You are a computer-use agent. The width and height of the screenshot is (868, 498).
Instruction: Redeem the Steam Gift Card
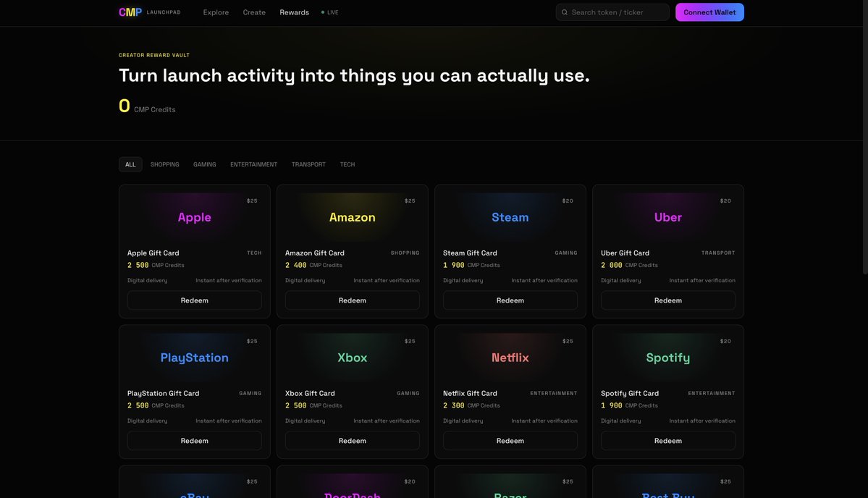click(x=510, y=300)
